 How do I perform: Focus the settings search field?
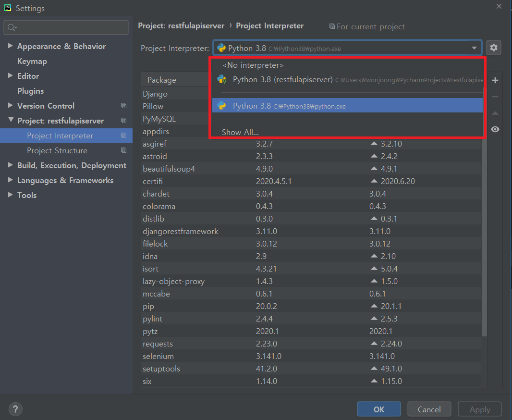pos(66,27)
